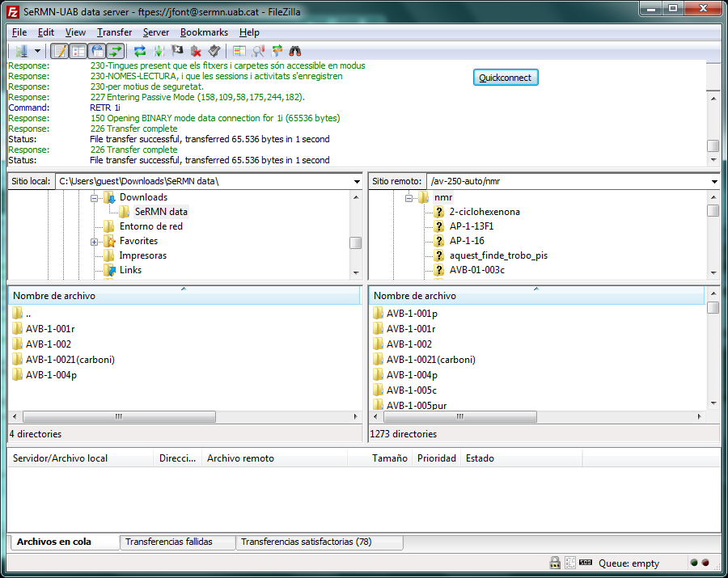Click the lock encryption icon in status bar
This screenshot has height=578, width=728.
(x=555, y=563)
